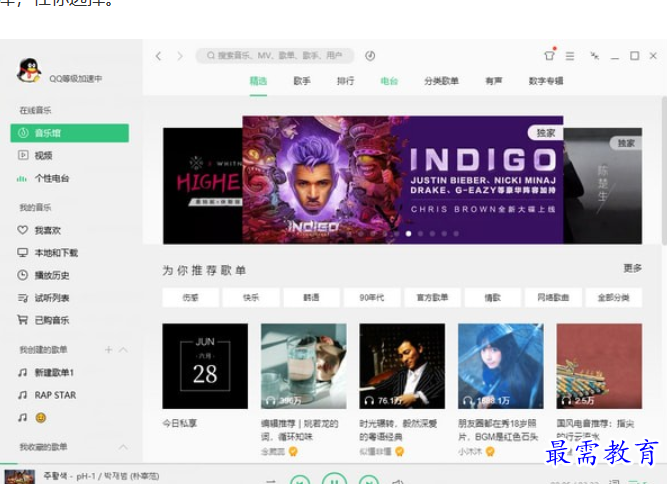
Task: Switch to 精选 tab
Action: tap(258, 81)
